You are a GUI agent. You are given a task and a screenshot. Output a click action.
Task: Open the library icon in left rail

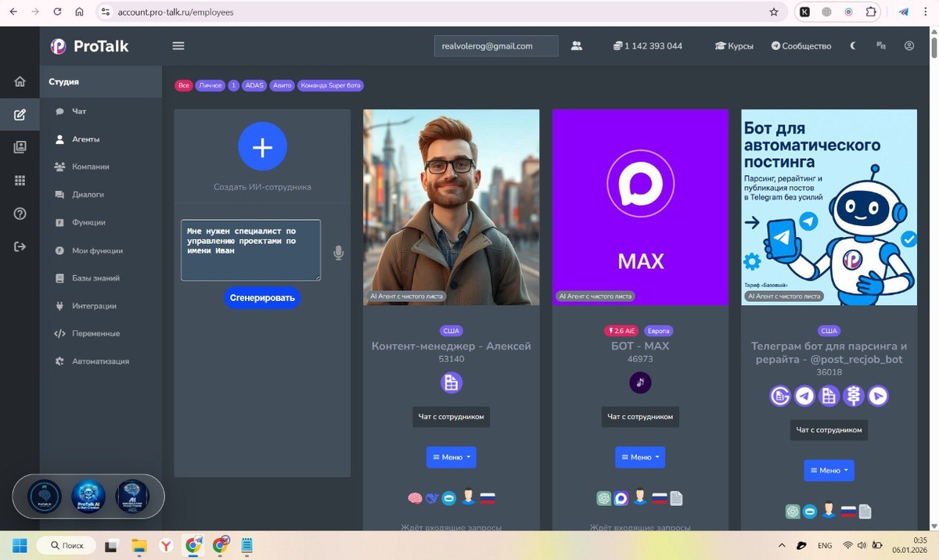click(20, 147)
